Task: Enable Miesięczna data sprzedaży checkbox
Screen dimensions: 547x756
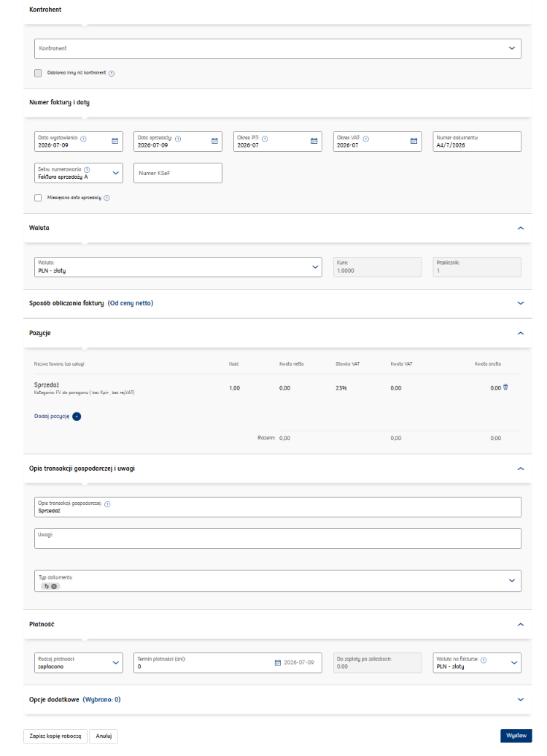Action: [x=38, y=198]
